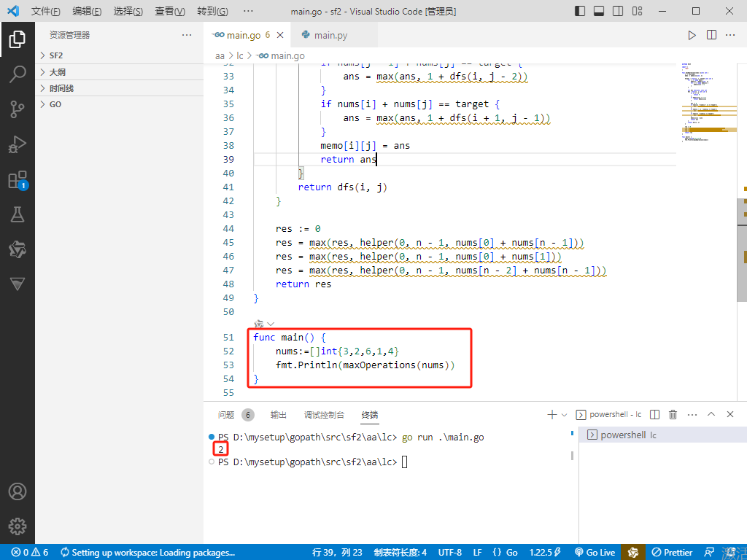Open Explorer panel More Actions ellipsis
747x560 pixels.
click(187, 35)
